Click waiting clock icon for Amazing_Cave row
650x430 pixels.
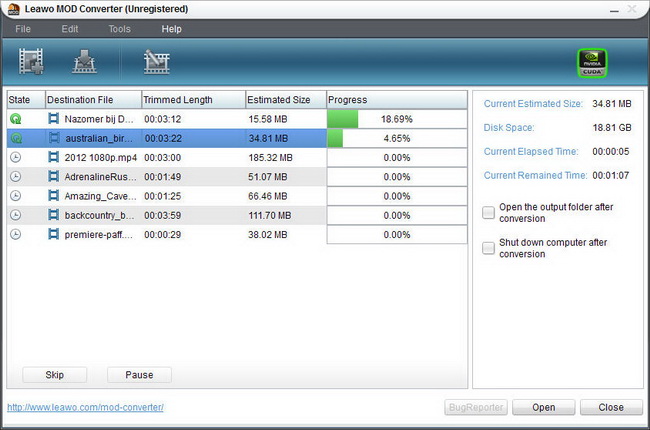click(15, 196)
